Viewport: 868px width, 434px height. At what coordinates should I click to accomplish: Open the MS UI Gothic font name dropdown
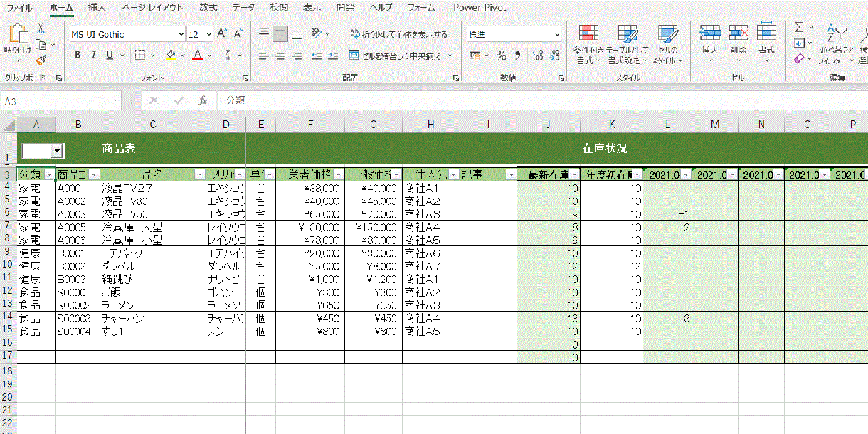(181, 34)
